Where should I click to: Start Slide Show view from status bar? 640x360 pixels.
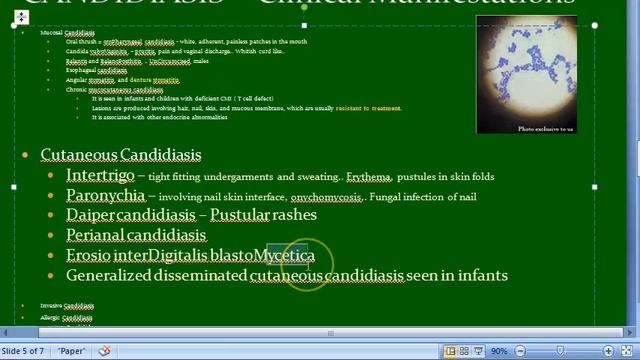pyautogui.click(x=478, y=351)
